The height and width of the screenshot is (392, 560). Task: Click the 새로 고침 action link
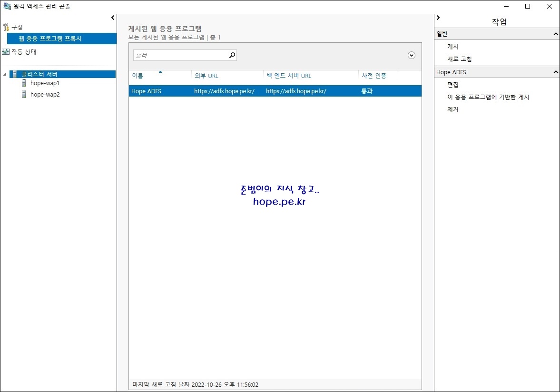459,59
